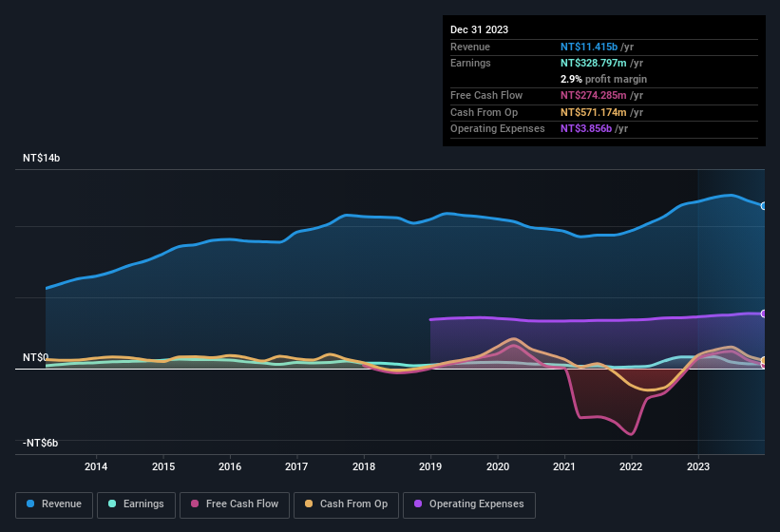The width and height of the screenshot is (780, 532).
Task: Select the 2023 year label
Action: [697, 466]
